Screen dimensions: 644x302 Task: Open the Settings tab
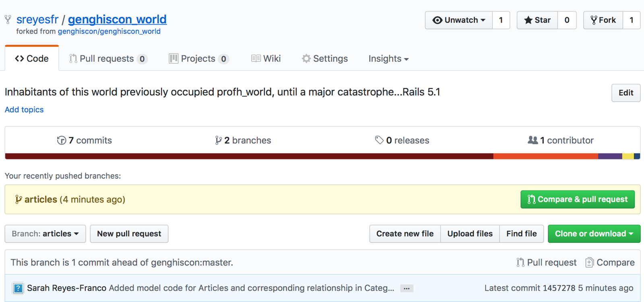click(x=325, y=59)
